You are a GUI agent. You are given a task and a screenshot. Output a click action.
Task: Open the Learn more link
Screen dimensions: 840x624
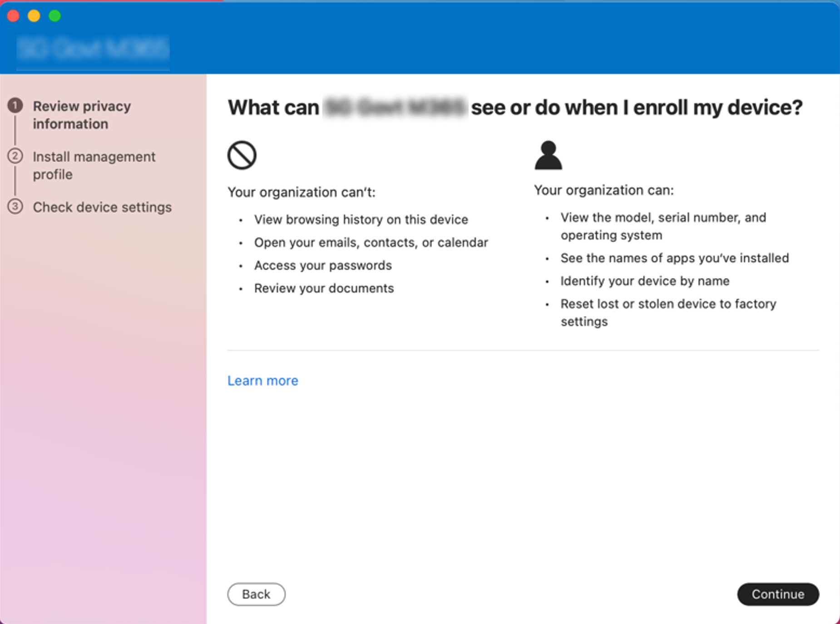262,381
